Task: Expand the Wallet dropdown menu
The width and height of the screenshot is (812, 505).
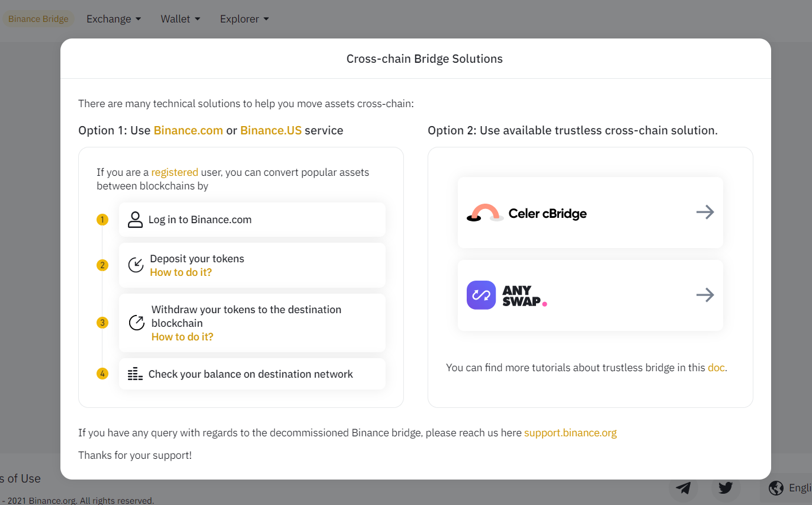Action: coord(180,19)
